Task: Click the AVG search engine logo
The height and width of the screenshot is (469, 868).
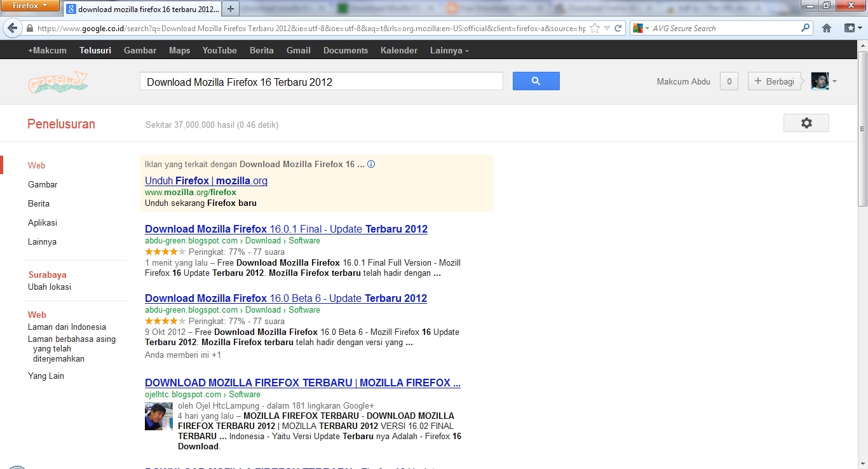Action: tap(638, 29)
